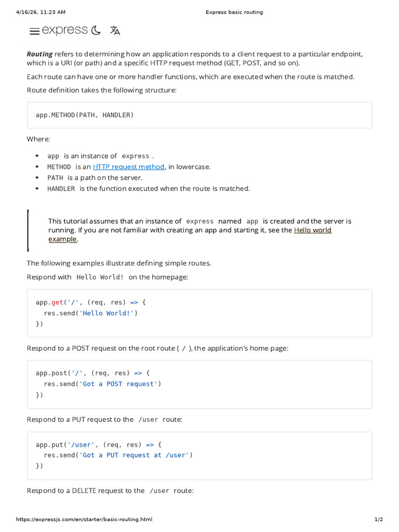The width and height of the screenshot is (399, 532).
Task: Click the tutorial assumption note block
Action: [199, 230]
